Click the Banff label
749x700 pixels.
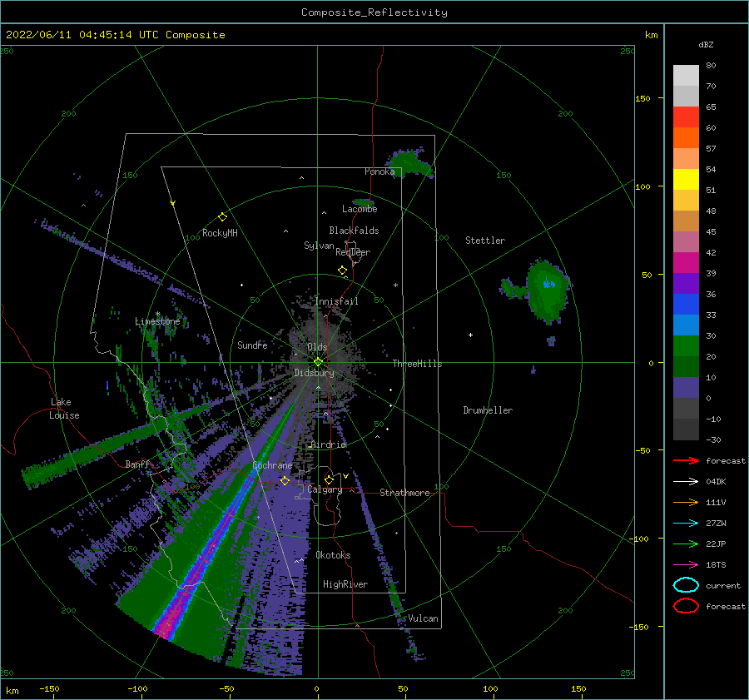tap(137, 464)
